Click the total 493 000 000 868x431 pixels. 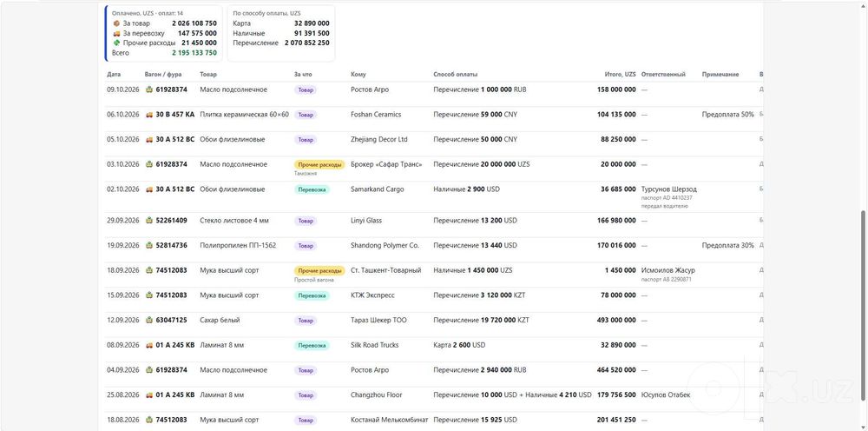pyautogui.click(x=618, y=320)
